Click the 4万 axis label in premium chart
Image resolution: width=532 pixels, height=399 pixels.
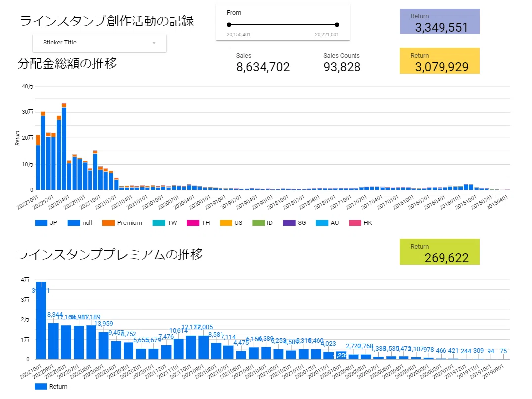click(25, 280)
